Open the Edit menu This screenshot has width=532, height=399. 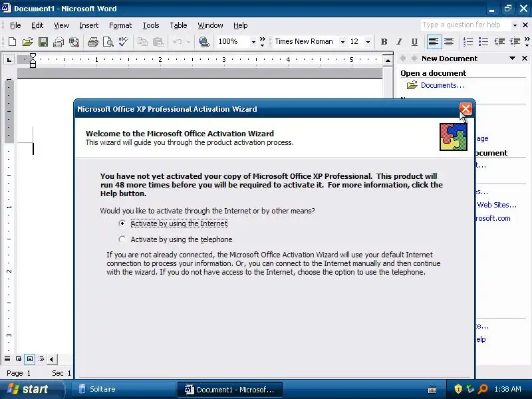(x=37, y=25)
